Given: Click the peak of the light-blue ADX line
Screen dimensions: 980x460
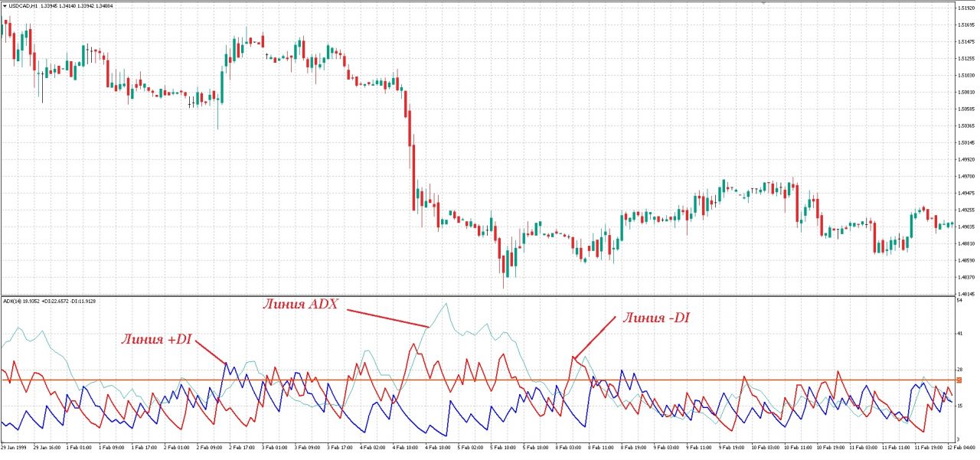Looking at the screenshot, I should [444, 303].
